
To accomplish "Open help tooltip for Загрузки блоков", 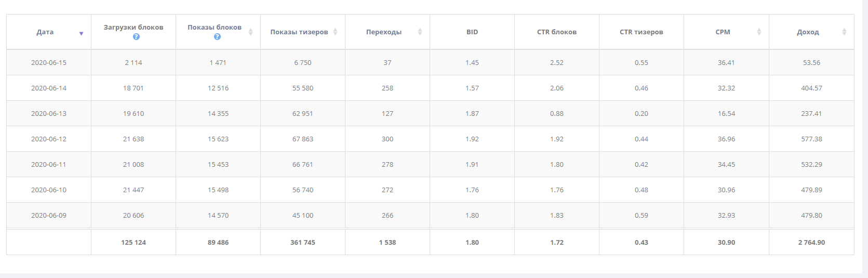I will pyautogui.click(x=136, y=37).
